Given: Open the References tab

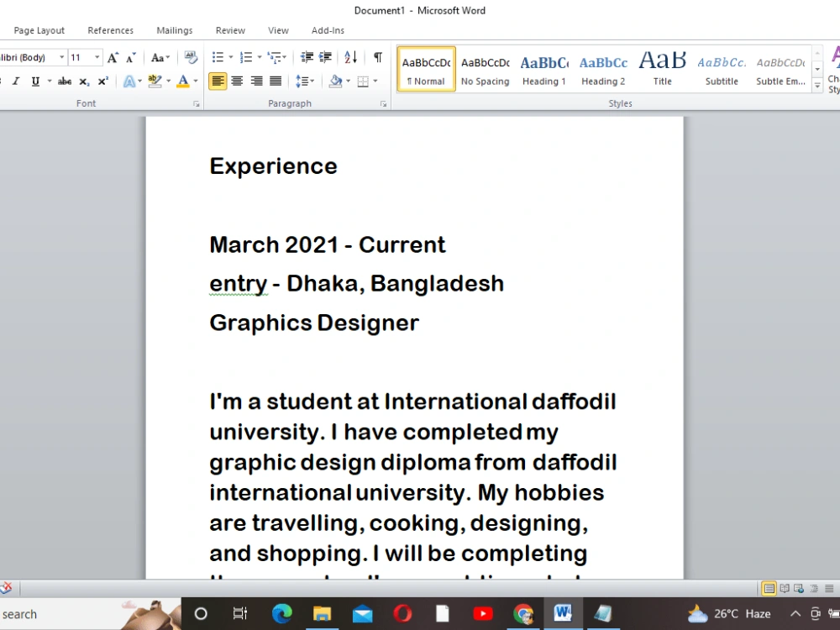Looking at the screenshot, I should pyautogui.click(x=110, y=30).
